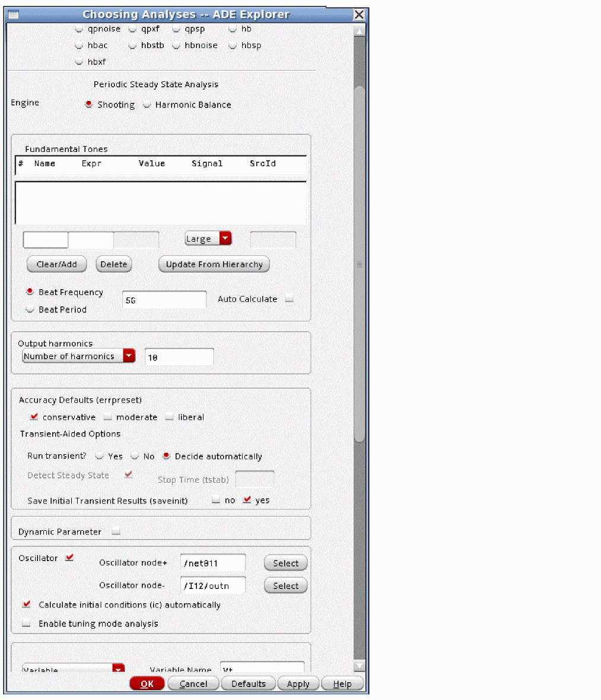
Task: Close the Choosing Analyses dialog
Action: pos(359,15)
